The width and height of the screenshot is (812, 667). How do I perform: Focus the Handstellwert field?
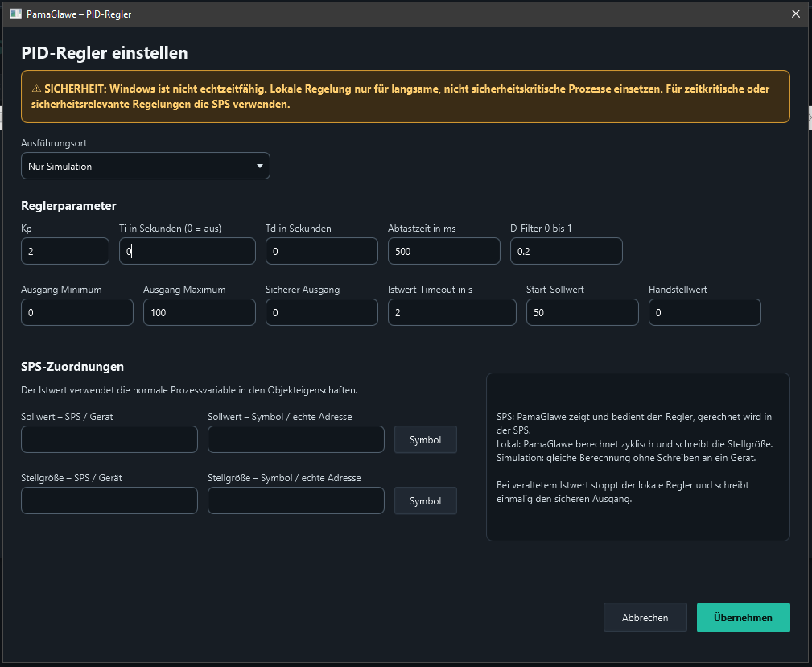(705, 312)
